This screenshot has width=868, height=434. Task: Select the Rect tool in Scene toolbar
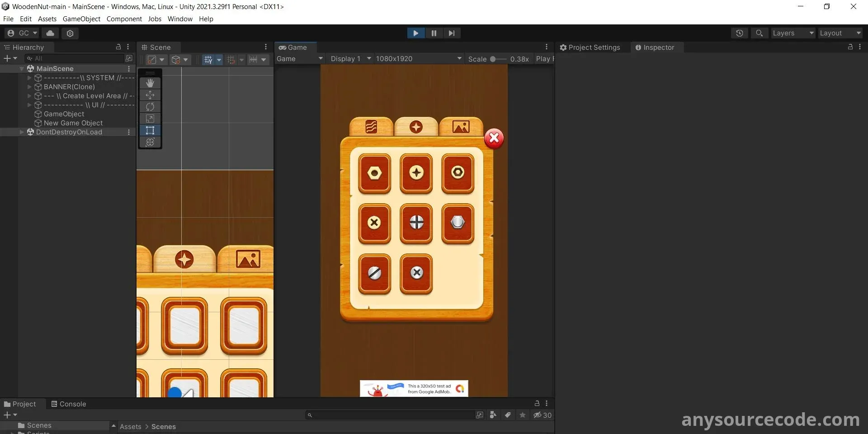coord(150,130)
